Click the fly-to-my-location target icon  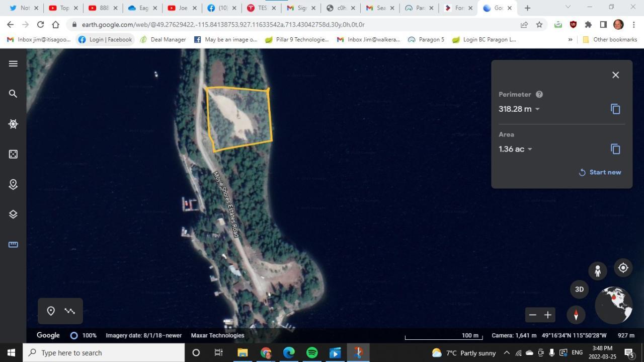(x=623, y=268)
